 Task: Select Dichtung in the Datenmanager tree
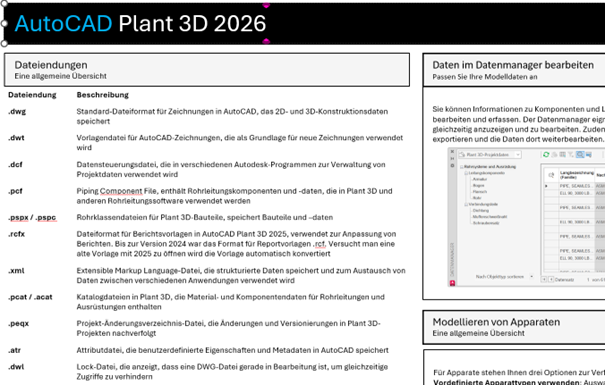[481, 211]
